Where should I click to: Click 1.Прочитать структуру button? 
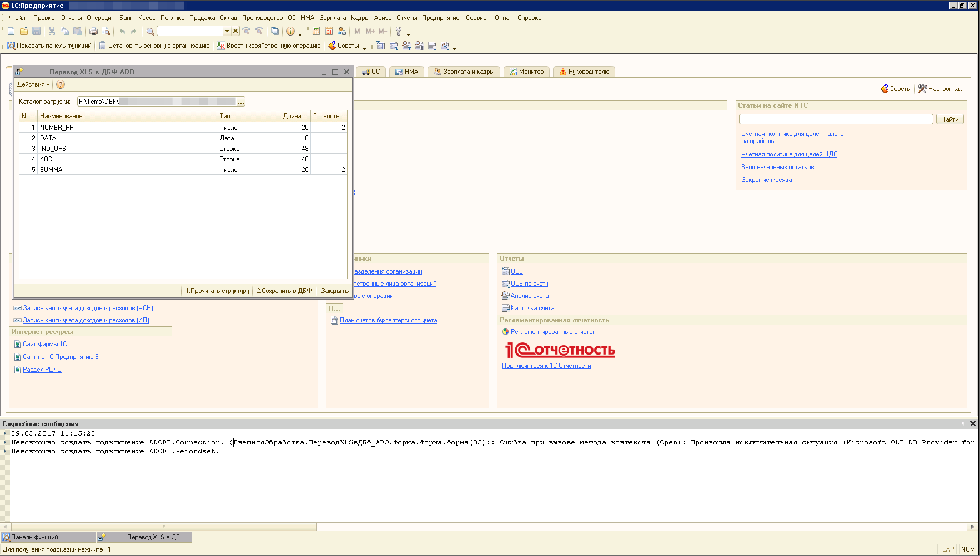tap(217, 291)
